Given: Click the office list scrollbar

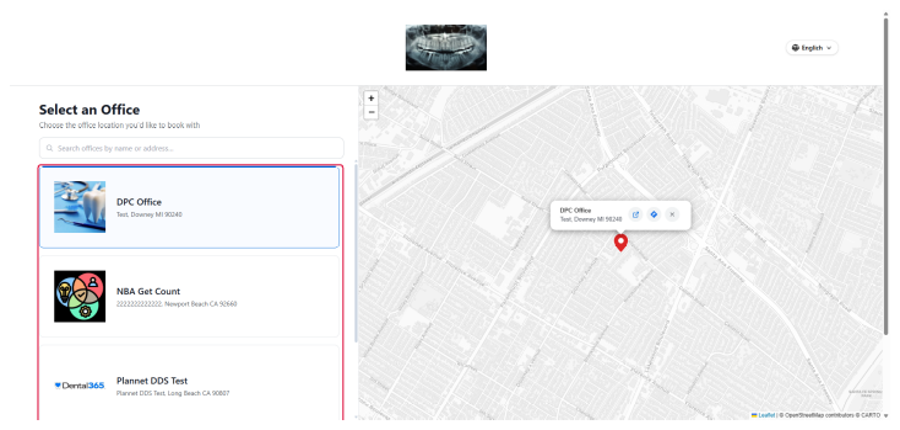Looking at the screenshot, I should pos(356,253).
